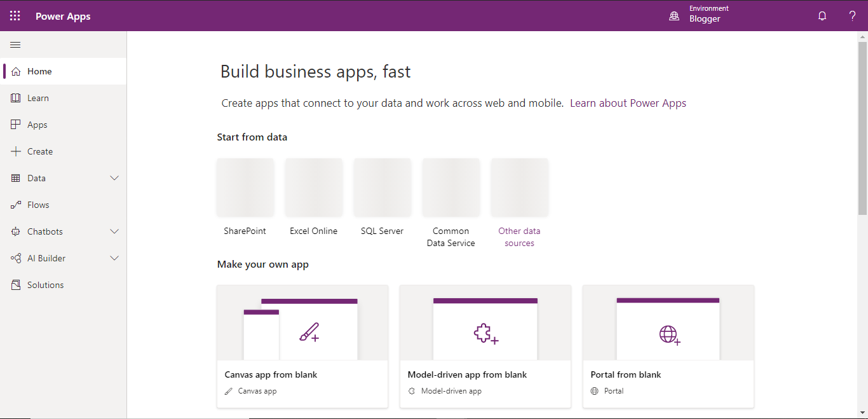Click the Other data sources link
The image size is (868, 419).
click(519, 237)
